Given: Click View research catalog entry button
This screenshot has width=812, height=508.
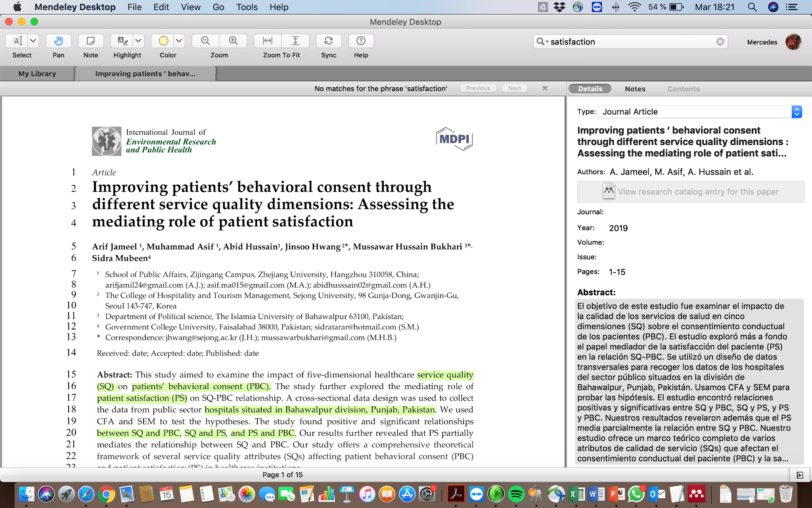Looking at the screenshot, I should [690, 192].
